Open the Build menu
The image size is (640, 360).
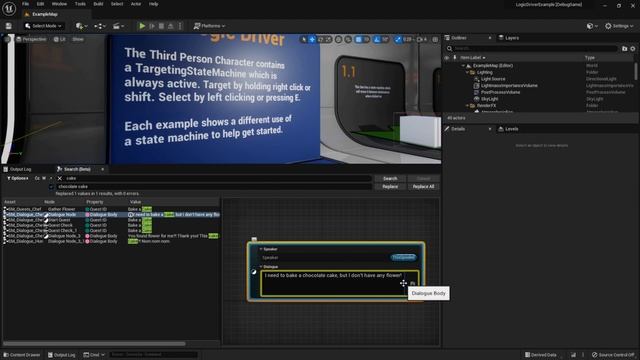pyautogui.click(x=98, y=4)
